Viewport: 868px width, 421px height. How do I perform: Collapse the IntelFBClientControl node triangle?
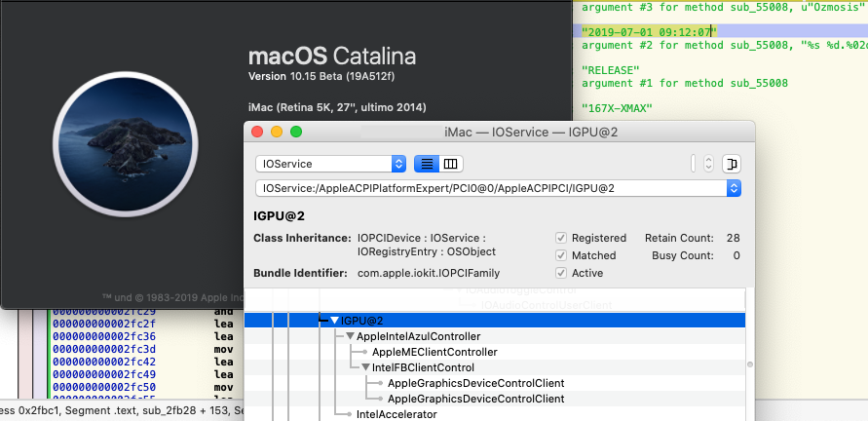tap(366, 367)
